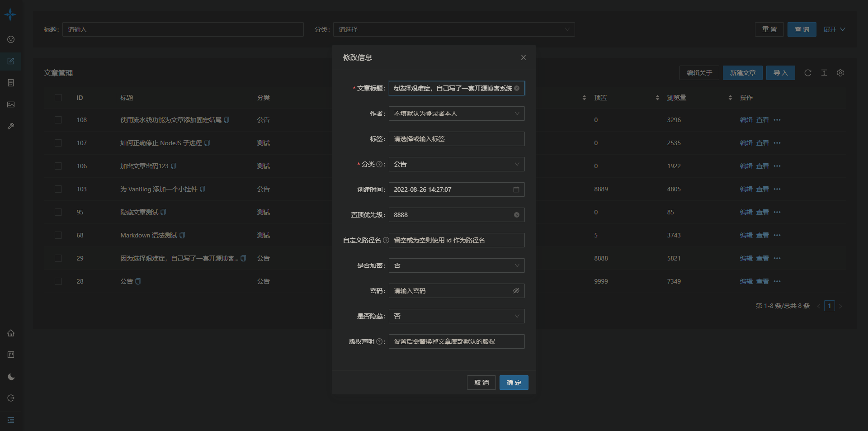The height and width of the screenshot is (431, 868).
Task: Click the 取消 cancel button
Action: click(481, 383)
